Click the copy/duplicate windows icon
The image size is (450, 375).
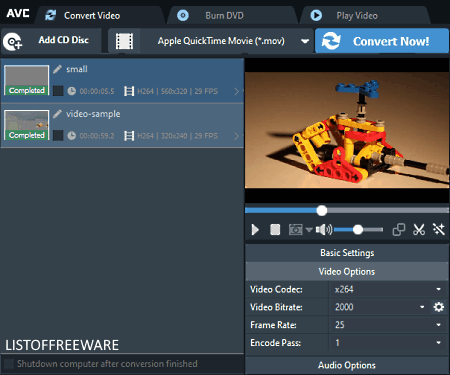point(399,229)
